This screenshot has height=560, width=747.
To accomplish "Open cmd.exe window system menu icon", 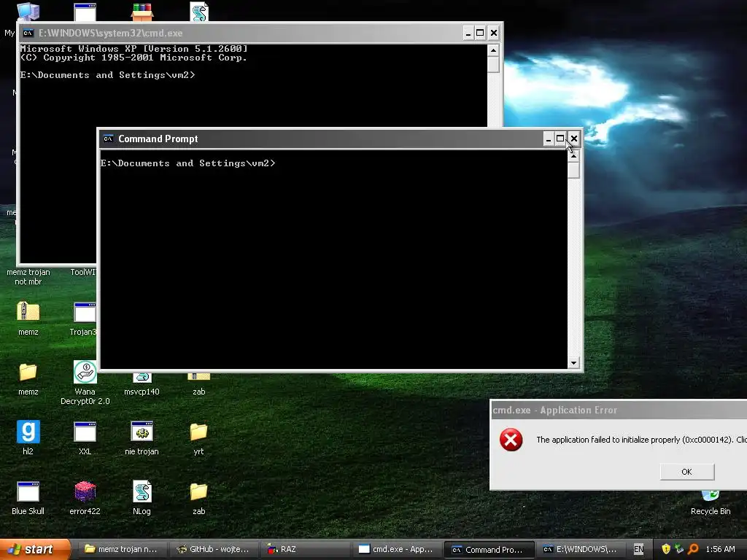I will pyautogui.click(x=28, y=33).
